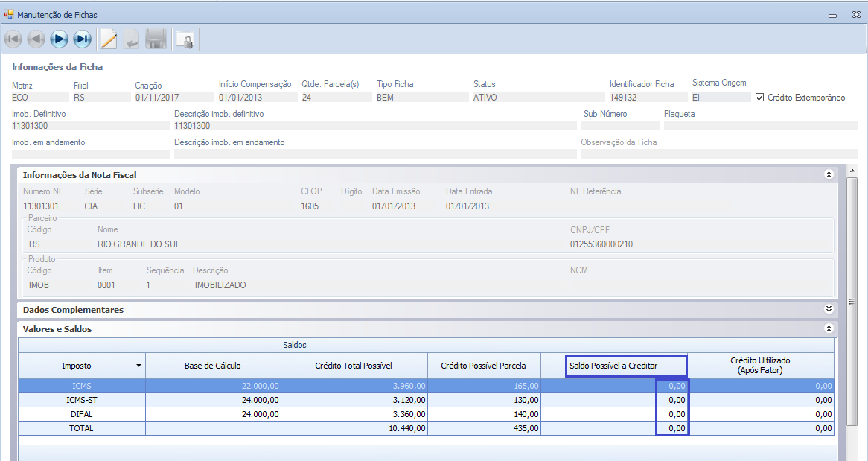The width and height of the screenshot is (868, 461).
Task: Open the Imposto column filter dropdown
Action: point(138,366)
